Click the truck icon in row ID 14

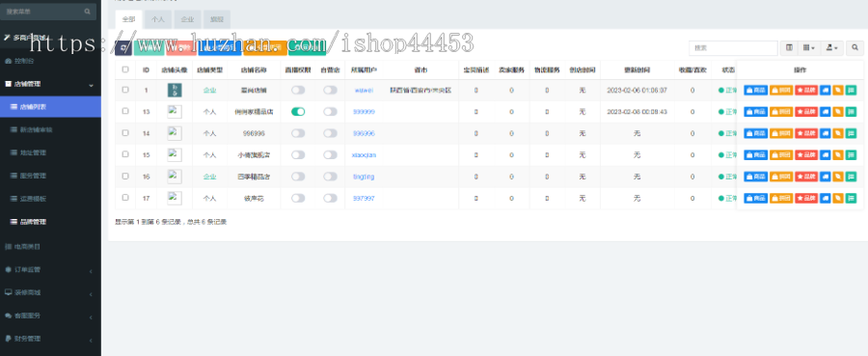click(826, 133)
